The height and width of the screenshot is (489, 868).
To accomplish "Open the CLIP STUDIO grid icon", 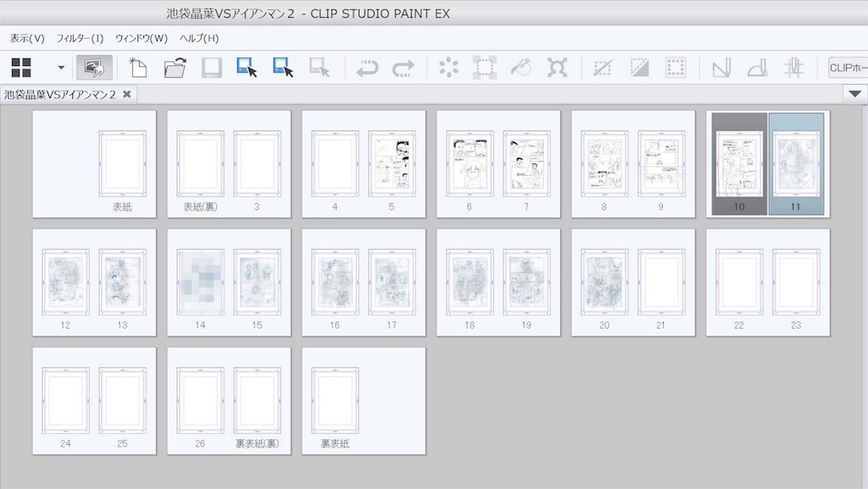I will point(21,68).
